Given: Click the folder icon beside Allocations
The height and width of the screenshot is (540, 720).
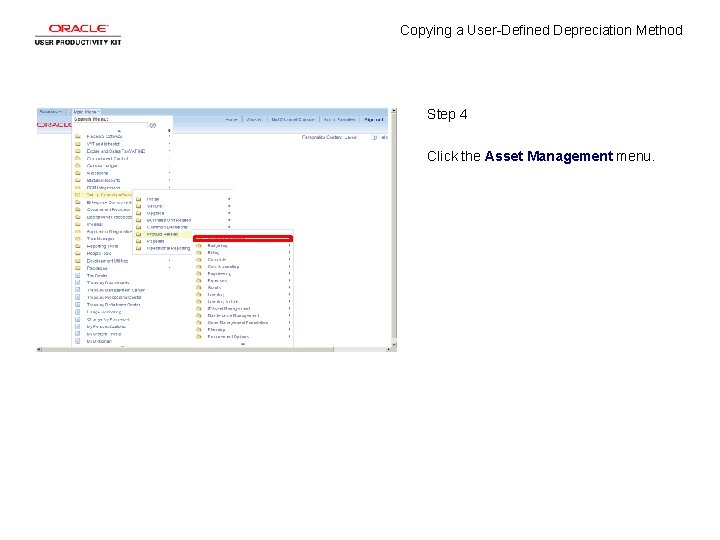Looking at the screenshot, I should click(78, 173).
